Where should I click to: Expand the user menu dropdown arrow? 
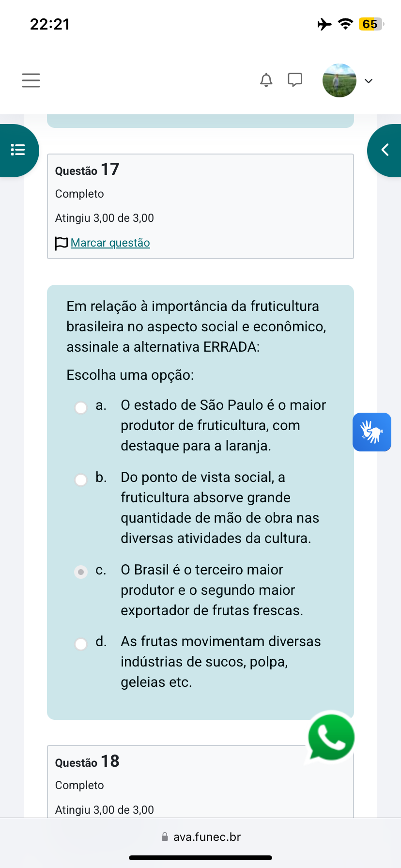pos(369,81)
